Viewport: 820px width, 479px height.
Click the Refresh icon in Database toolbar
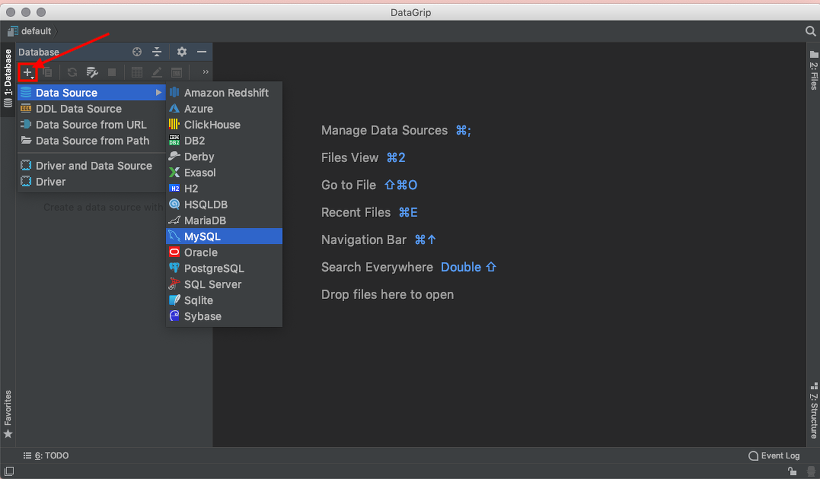tap(72, 72)
